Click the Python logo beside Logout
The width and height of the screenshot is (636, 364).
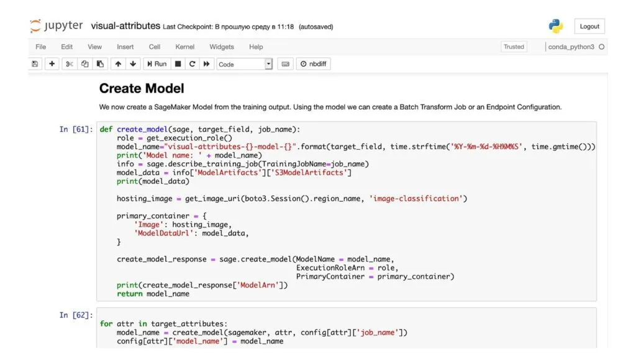coord(555,25)
